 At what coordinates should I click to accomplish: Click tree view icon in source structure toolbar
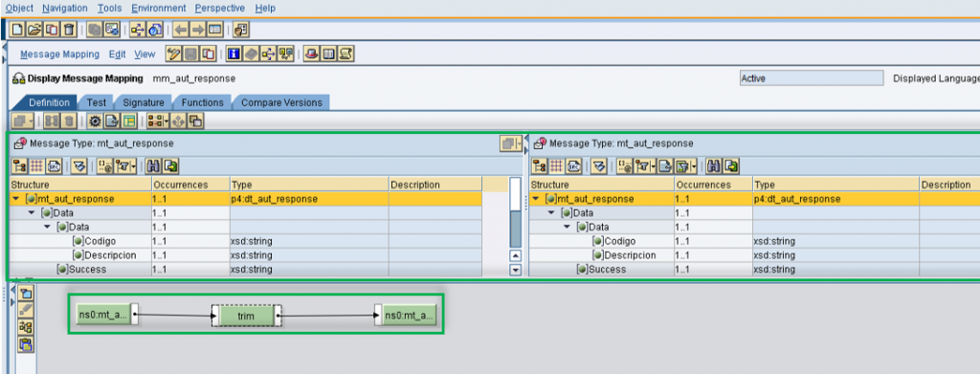point(19,166)
